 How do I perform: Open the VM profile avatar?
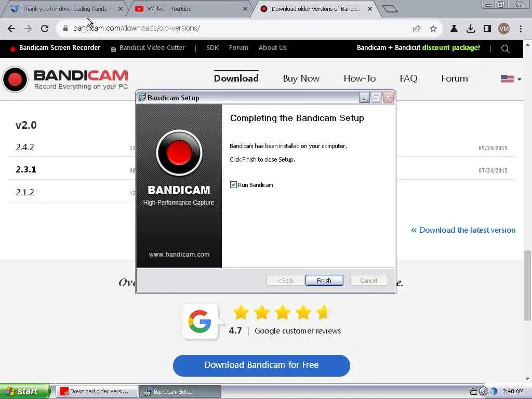pos(504,29)
